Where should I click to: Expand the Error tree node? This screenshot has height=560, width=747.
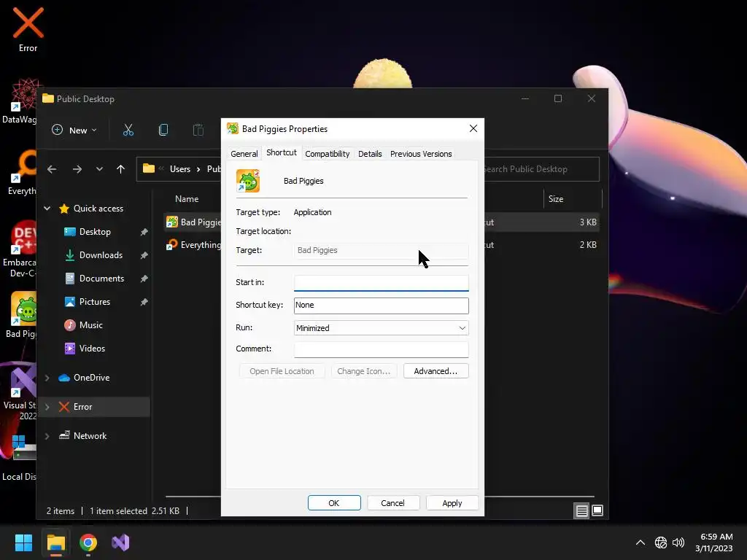(x=47, y=407)
